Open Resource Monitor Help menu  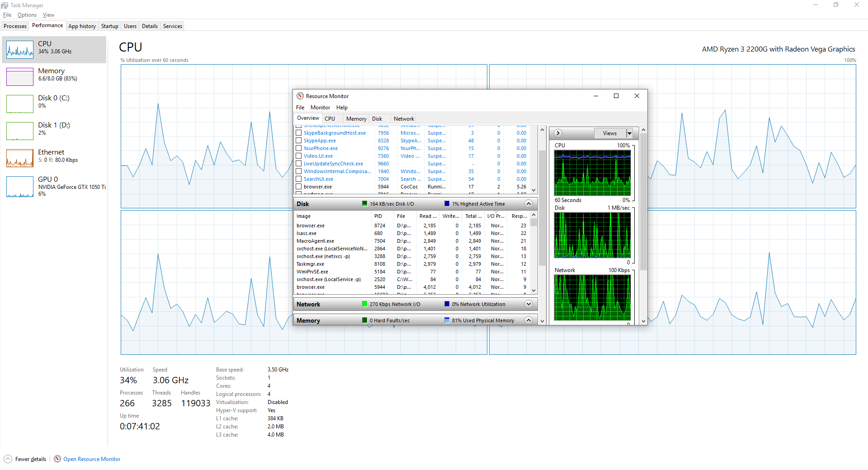pyautogui.click(x=342, y=108)
